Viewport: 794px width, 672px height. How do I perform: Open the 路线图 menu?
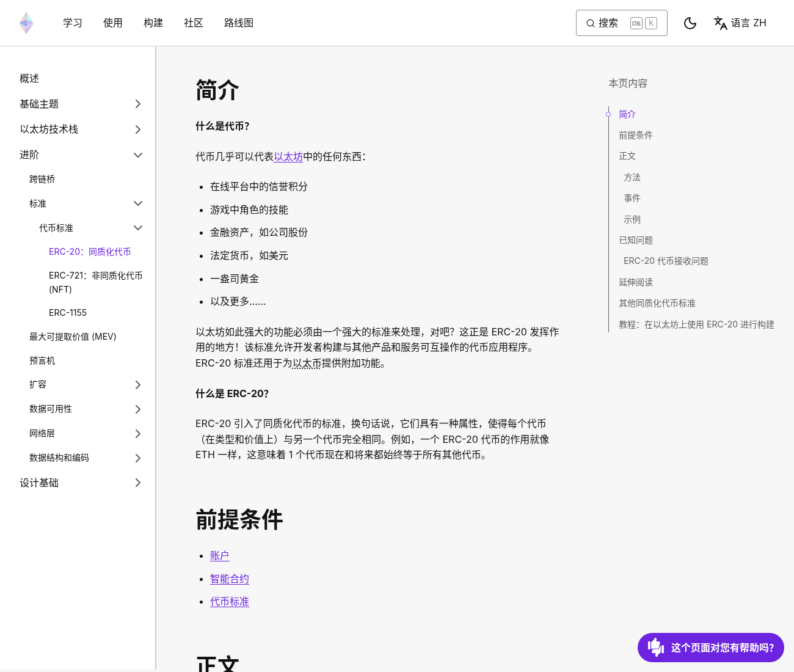click(239, 23)
